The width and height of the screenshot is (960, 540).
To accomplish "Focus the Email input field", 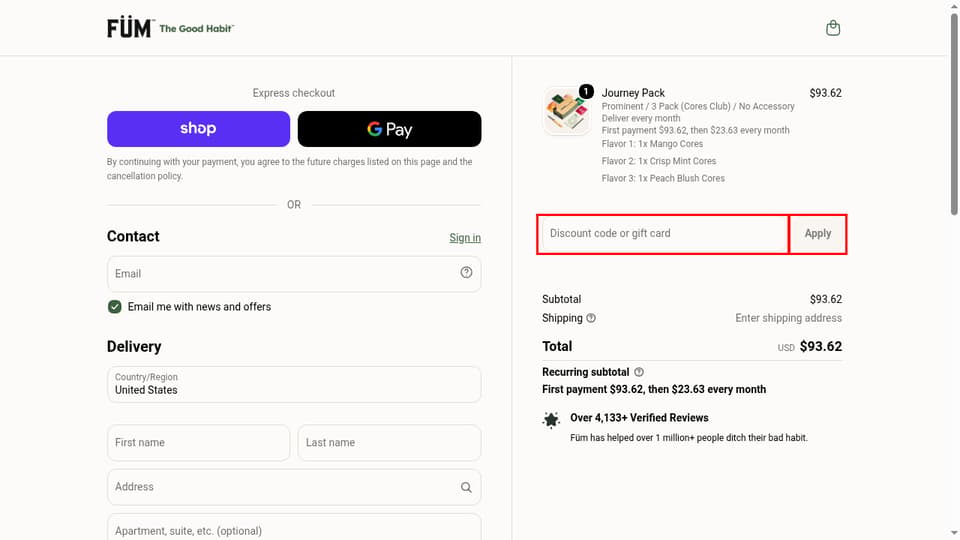I will pos(294,274).
